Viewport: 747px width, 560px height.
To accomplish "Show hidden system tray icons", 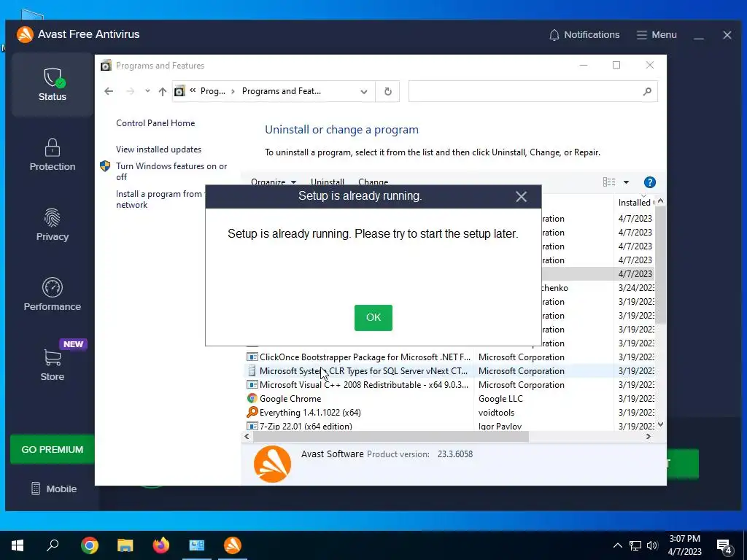I will click(617, 545).
